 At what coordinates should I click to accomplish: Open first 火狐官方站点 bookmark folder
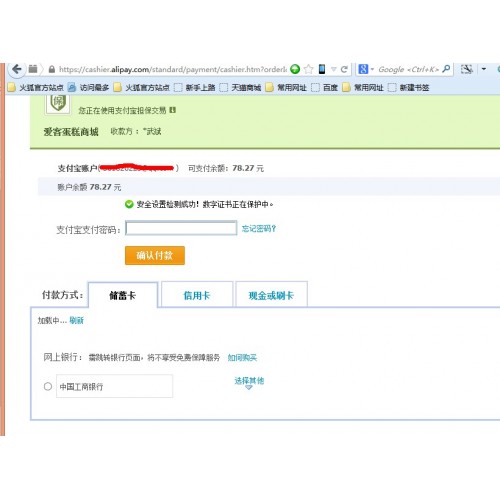35,88
